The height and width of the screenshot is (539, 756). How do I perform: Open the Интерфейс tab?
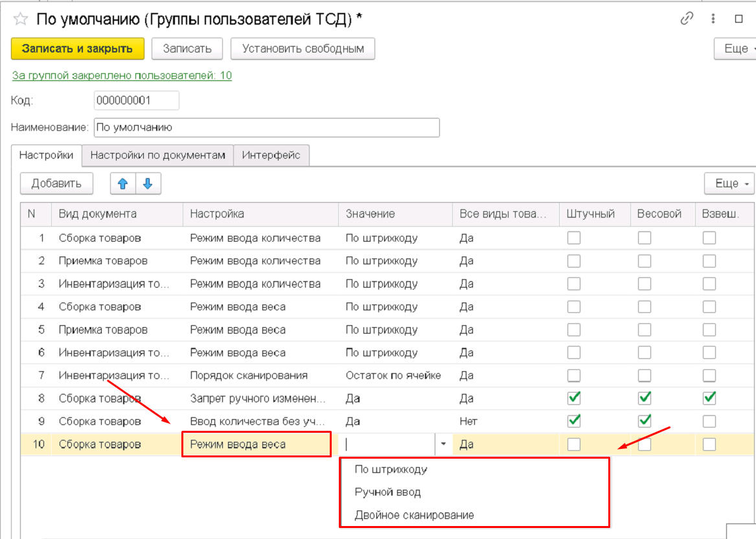pyautogui.click(x=271, y=155)
